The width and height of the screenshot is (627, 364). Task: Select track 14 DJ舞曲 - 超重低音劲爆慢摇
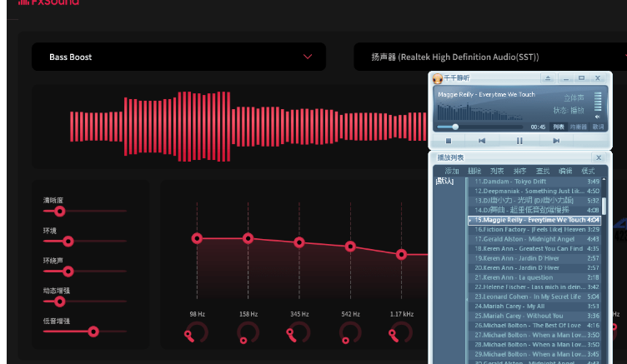click(x=534, y=210)
